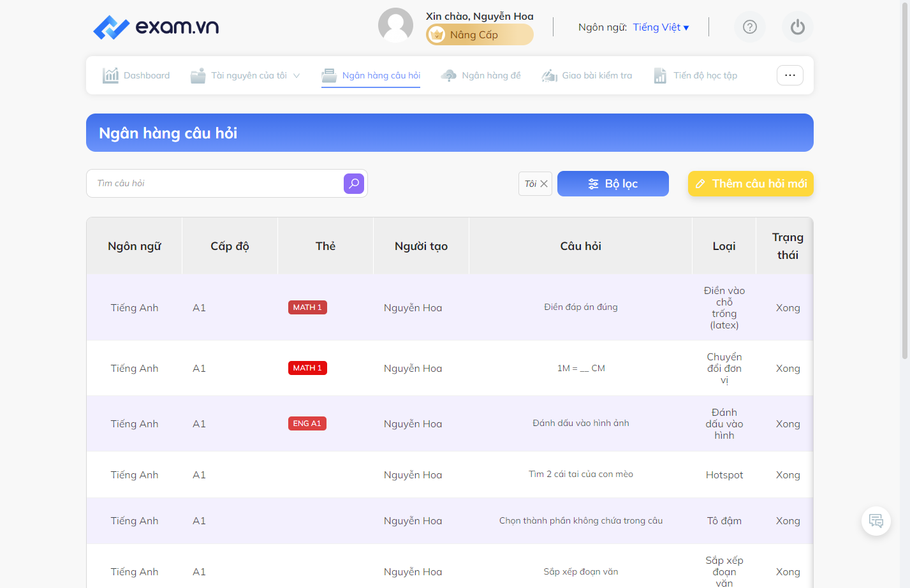Focus the Tìm câu hỏi search field

click(x=217, y=184)
